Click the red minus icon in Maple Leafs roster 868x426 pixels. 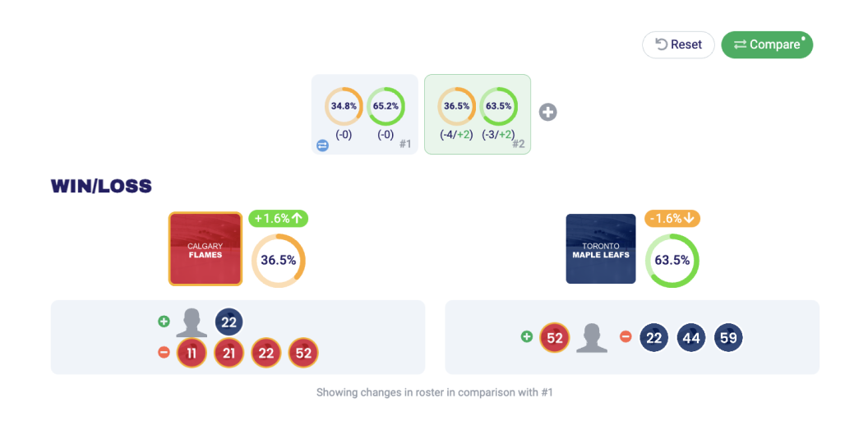(x=626, y=336)
